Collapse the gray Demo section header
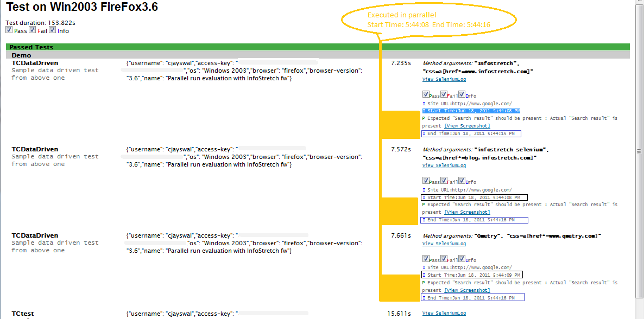Viewport: 644px width, 319px height. tap(21, 55)
